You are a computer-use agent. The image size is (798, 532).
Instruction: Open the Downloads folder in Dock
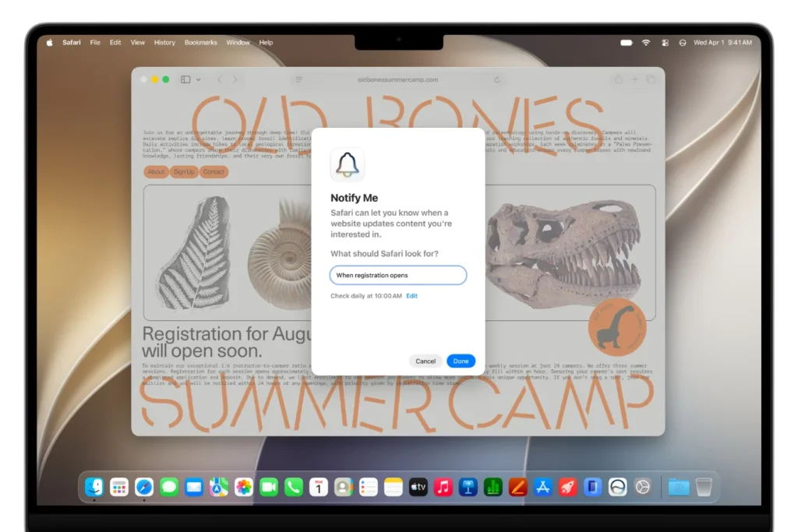(x=679, y=488)
